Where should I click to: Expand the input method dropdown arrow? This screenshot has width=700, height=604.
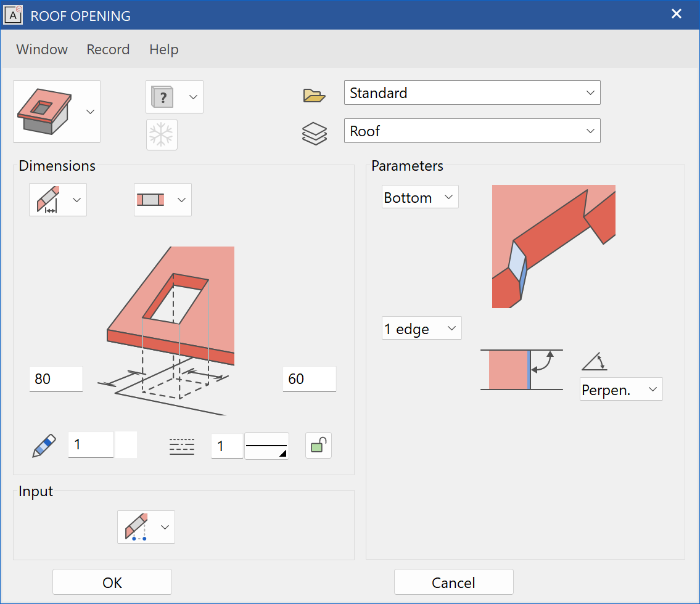pos(165,527)
